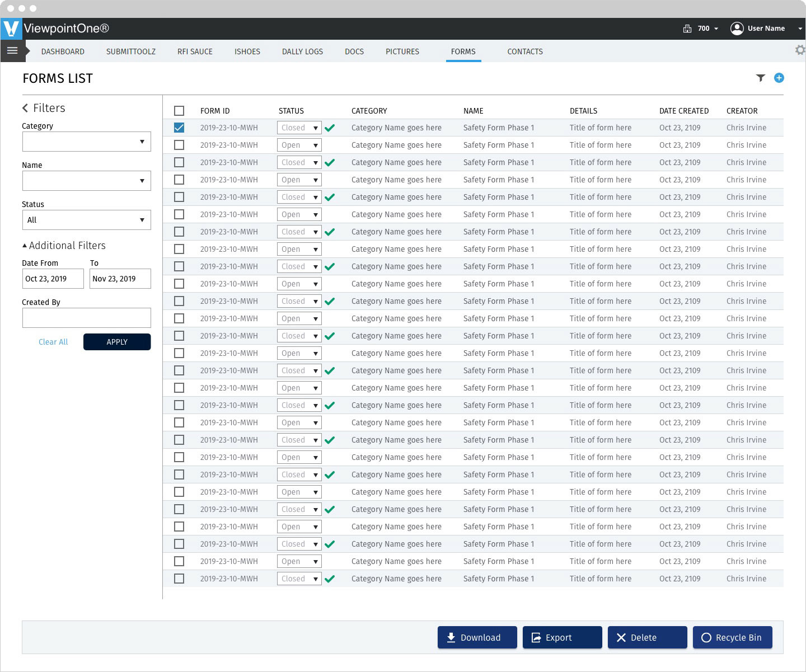Click the Clear All link
The image size is (806, 672).
pos(53,342)
